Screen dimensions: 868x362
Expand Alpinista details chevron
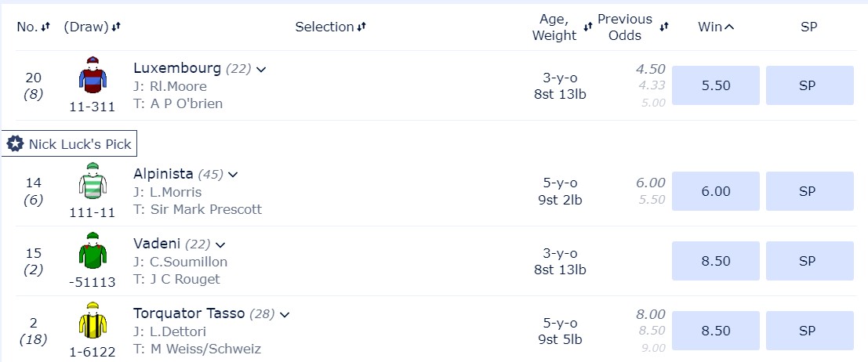(x=233, y=175)
